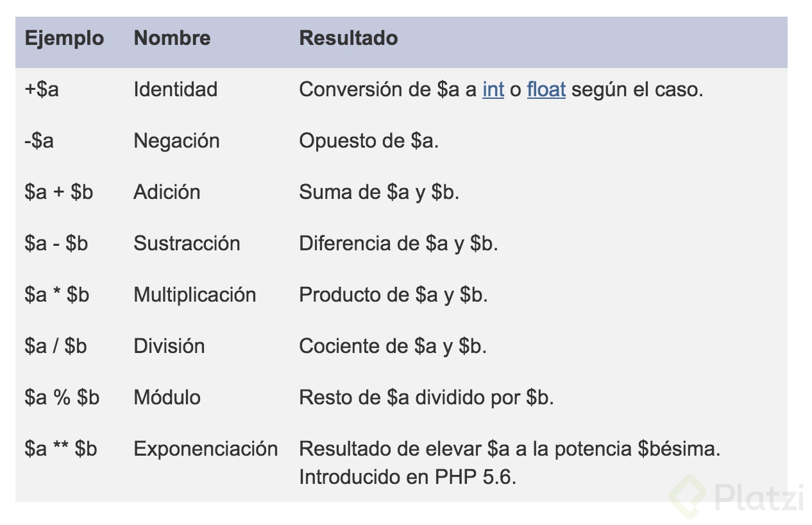Click the text 'Introducido en PHP 5.6.'
812x525 pixels.
point(408,478)
